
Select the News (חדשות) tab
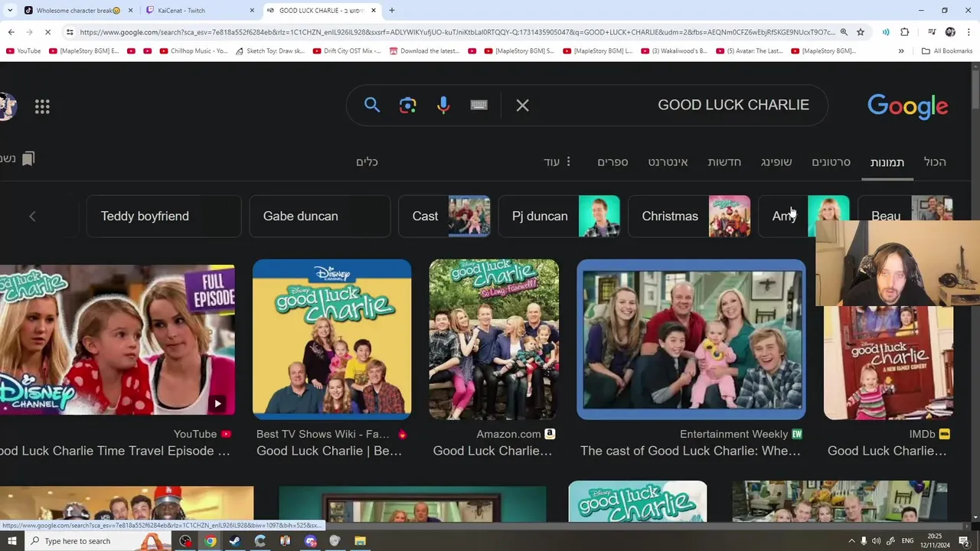(724, 162)
